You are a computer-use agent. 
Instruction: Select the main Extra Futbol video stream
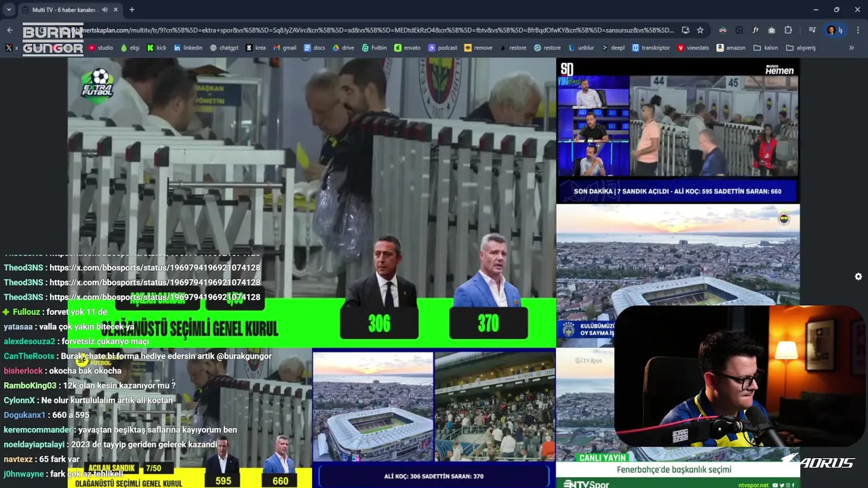click(x=312, y=202)
